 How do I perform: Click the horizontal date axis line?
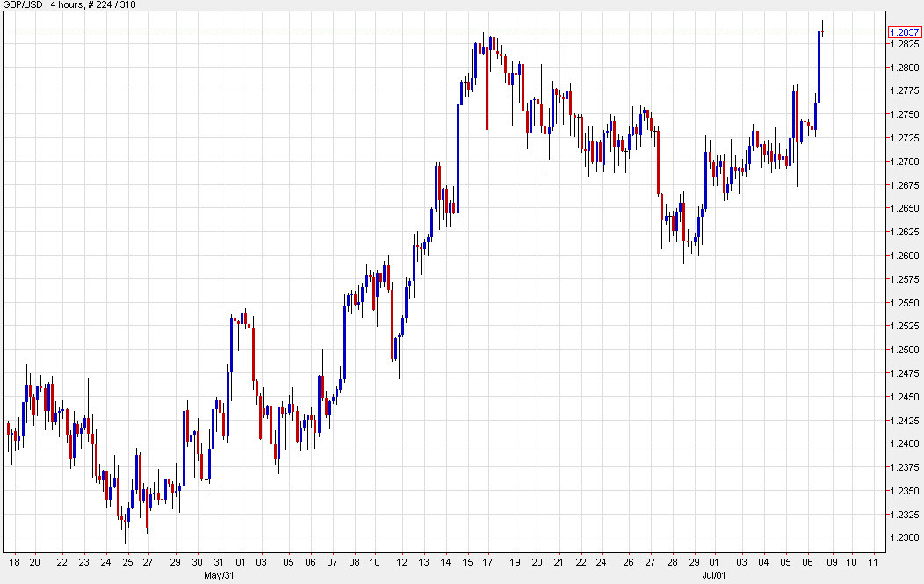point(439,552)
